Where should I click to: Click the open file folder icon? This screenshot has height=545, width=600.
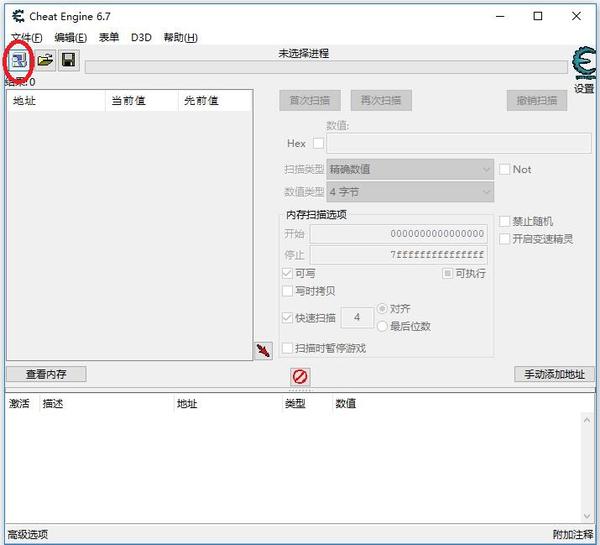[x=46, y=60]
